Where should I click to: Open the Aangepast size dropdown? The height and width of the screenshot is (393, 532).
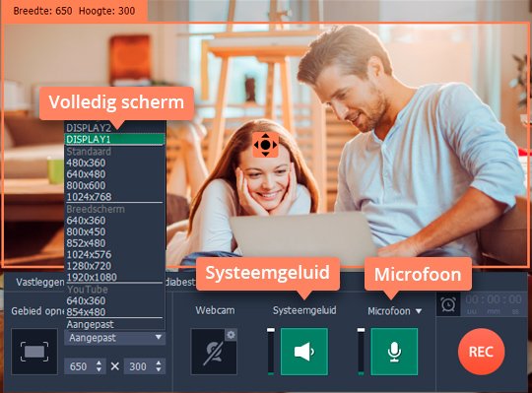coord(114,338)
